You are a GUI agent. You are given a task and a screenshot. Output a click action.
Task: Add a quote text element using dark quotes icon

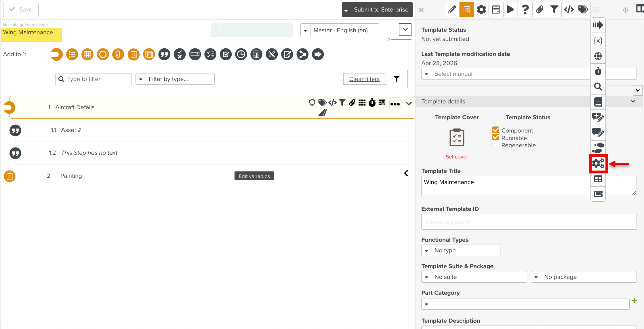pos(164,54)
